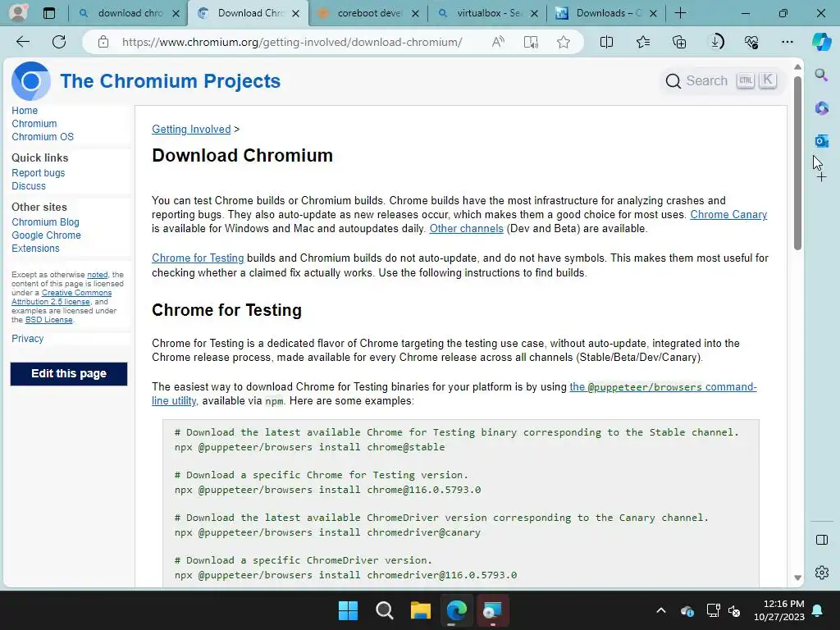The width and height of the screenshot is (840, 630).
Task: Add this page to favorites via the star icon
Action: tap(563, 42)
